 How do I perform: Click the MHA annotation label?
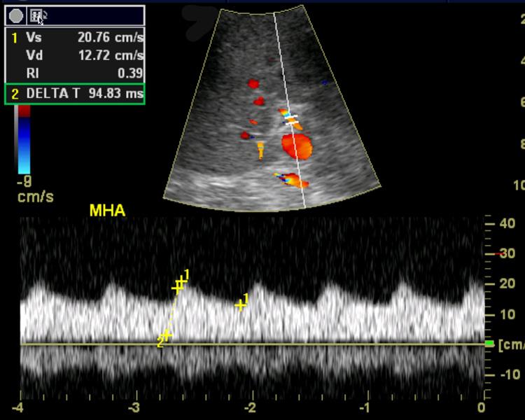[107, 210]
